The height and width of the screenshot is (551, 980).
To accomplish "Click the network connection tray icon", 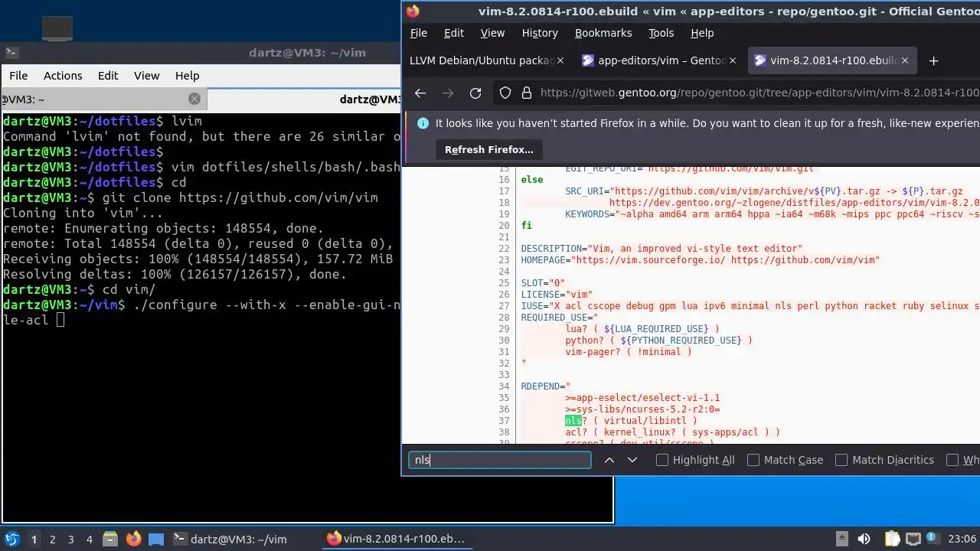I will pyautogui.click(x=913, y=539).
